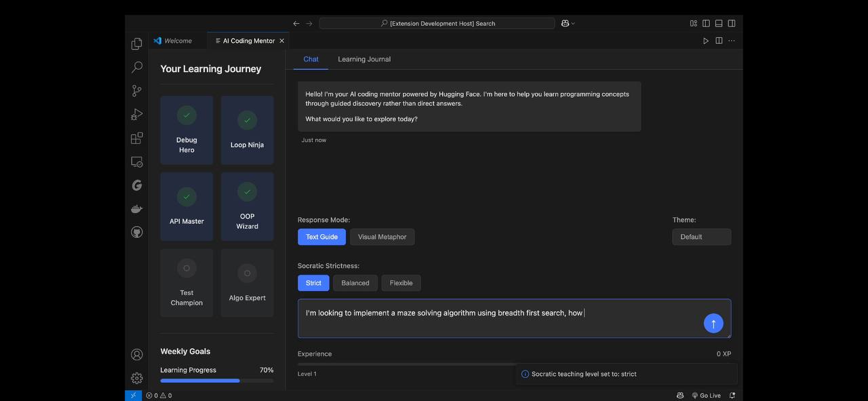Click the 'Your Learning Journey' heading

211,69
